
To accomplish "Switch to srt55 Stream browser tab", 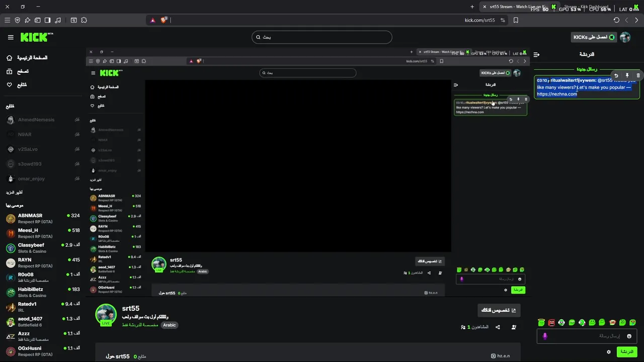I will 518,7.
